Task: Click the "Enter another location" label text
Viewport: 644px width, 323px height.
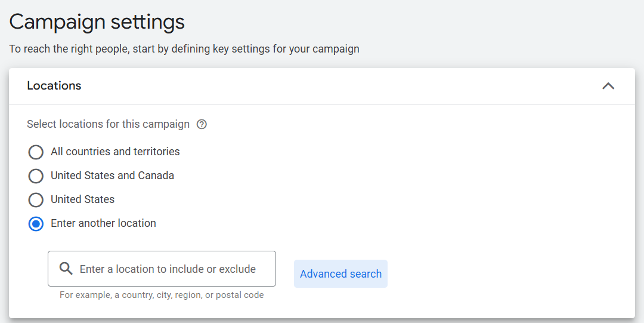Action: click(103, 223)
